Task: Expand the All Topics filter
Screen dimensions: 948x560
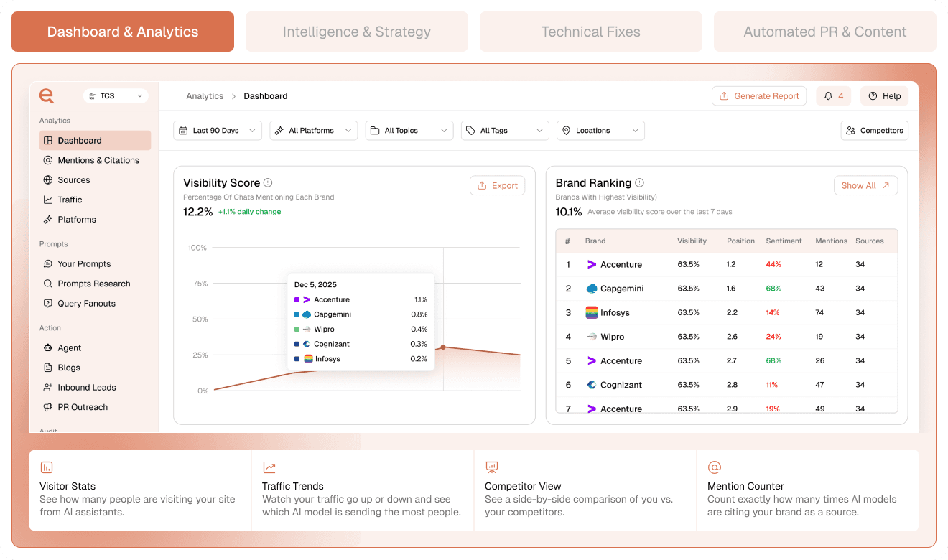Action: coord(409,131)
